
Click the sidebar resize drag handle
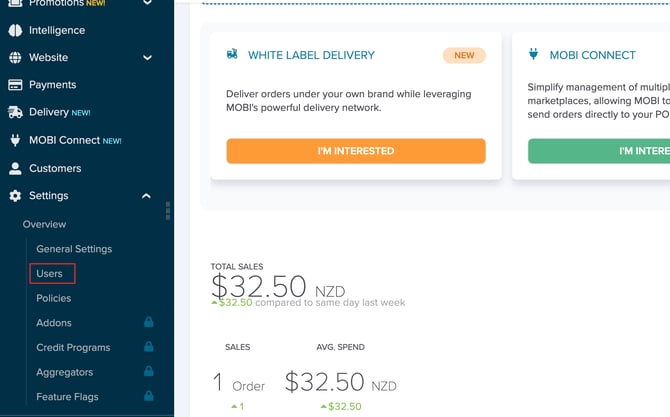(x=168, y=210)
